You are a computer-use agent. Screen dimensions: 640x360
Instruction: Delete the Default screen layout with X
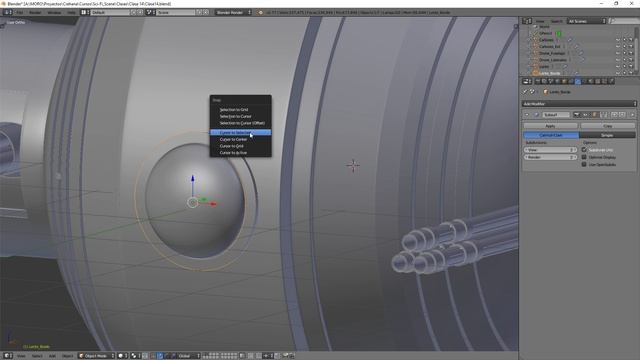click(140, 13)
